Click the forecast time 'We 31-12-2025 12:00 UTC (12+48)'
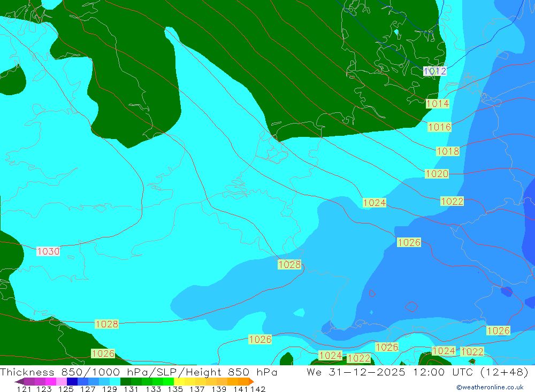Viewport: 535px width, 392px height. click(x=418, y=372)
